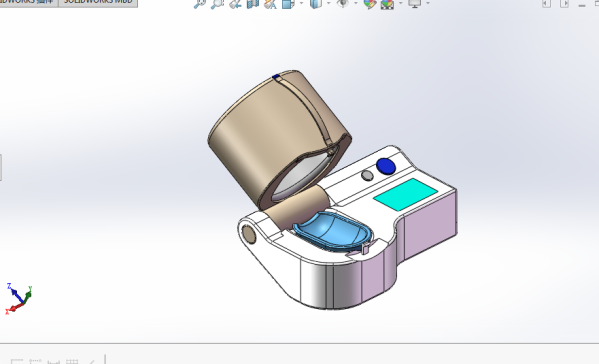The height and width of the screenshot is (364, 599).
Task: Click the Edit Appearance color ball icon
Action: (x=370, y=4)
